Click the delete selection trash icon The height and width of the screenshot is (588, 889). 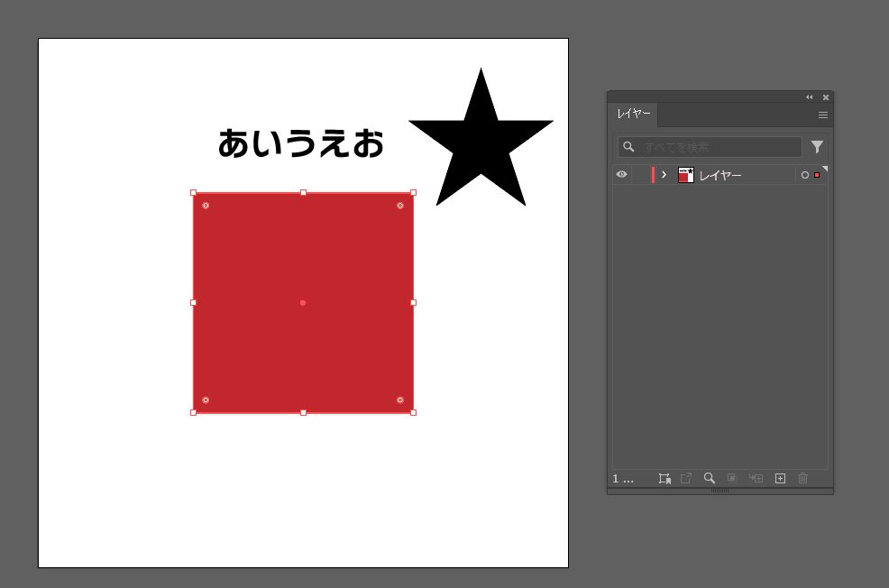(802, 479)
